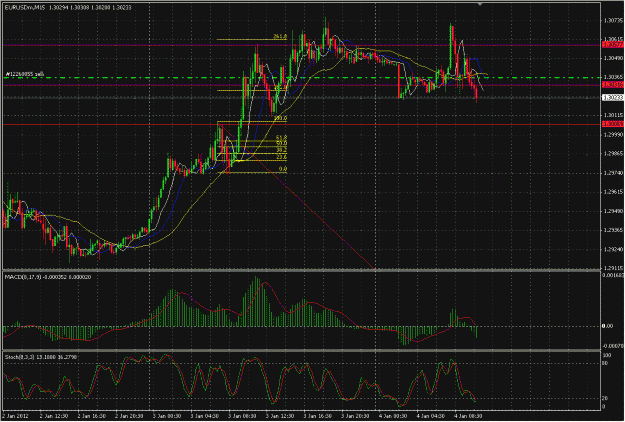The height and width of the screenshot is (422, 625).
Task: Click the 23.6 Fibonacci level label
Action: click(281, 157)
